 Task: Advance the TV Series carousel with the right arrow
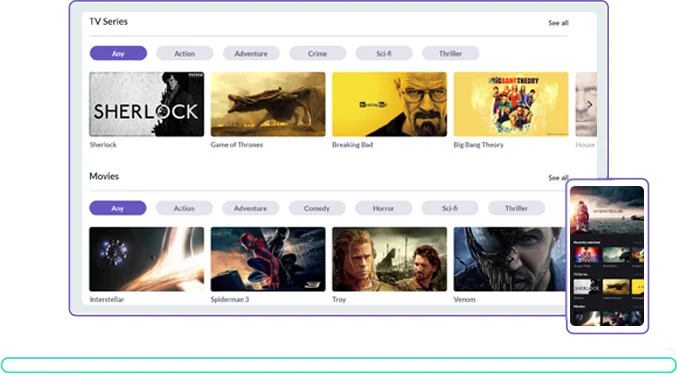[590, 104]
